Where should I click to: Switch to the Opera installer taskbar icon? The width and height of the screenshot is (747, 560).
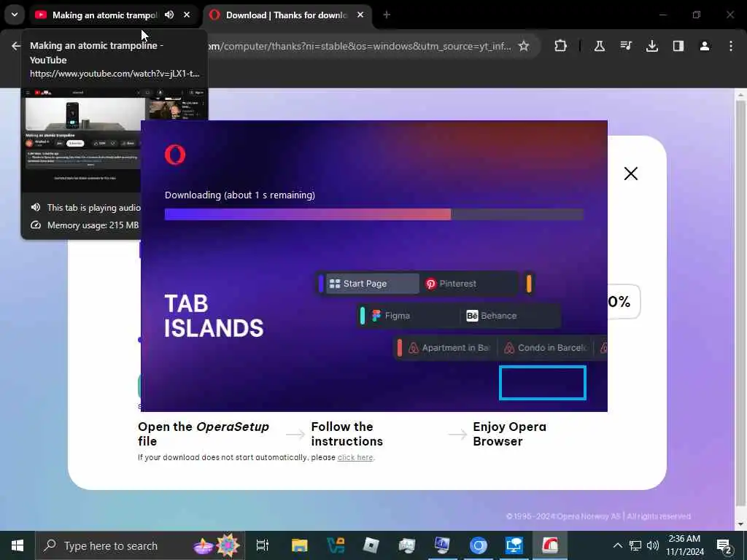pyautogui.click(x=550, y=545)
